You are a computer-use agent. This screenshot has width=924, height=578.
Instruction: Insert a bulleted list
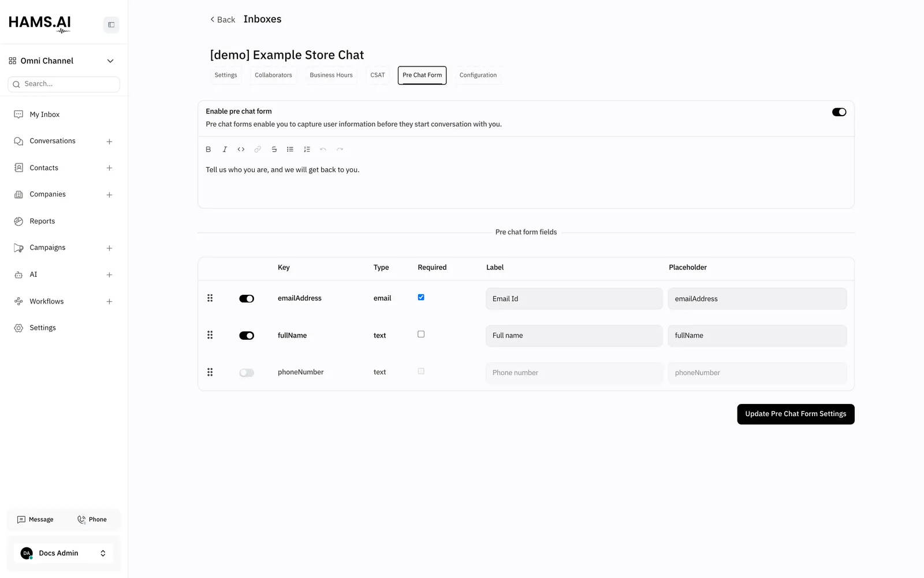tap(290, 149)
